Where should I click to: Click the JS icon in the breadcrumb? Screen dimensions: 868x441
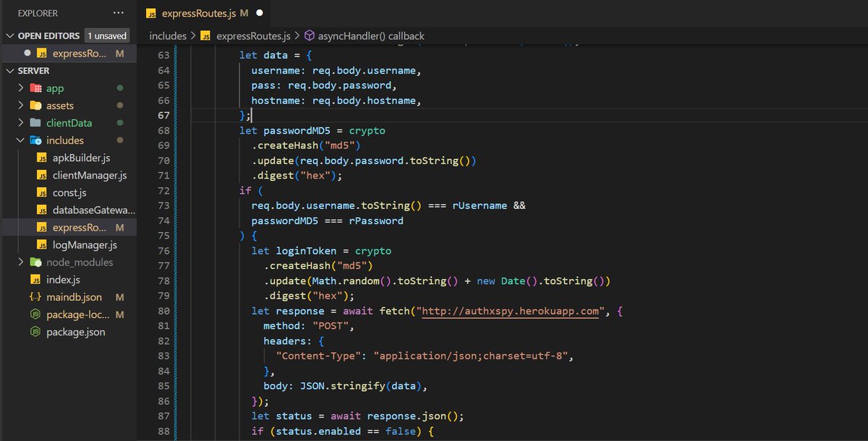point(205,35)
